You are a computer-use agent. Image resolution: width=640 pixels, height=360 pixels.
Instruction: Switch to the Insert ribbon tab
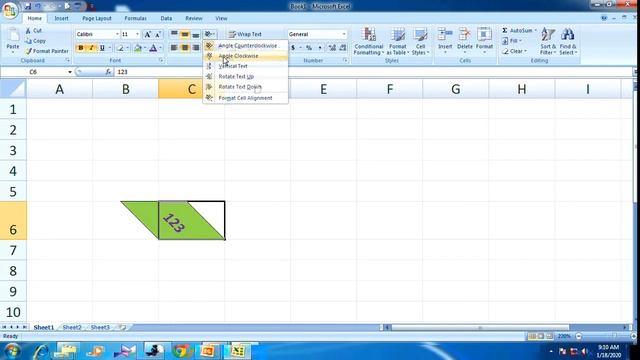coord(62,18)
